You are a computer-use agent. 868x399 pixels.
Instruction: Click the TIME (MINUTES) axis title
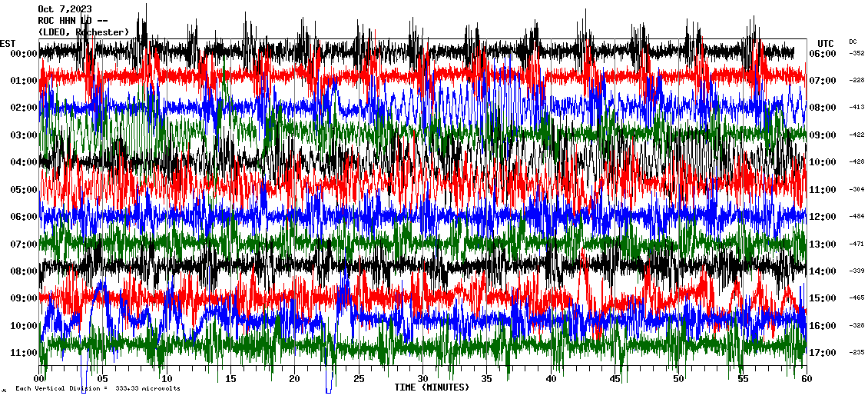tap(431, 387)
